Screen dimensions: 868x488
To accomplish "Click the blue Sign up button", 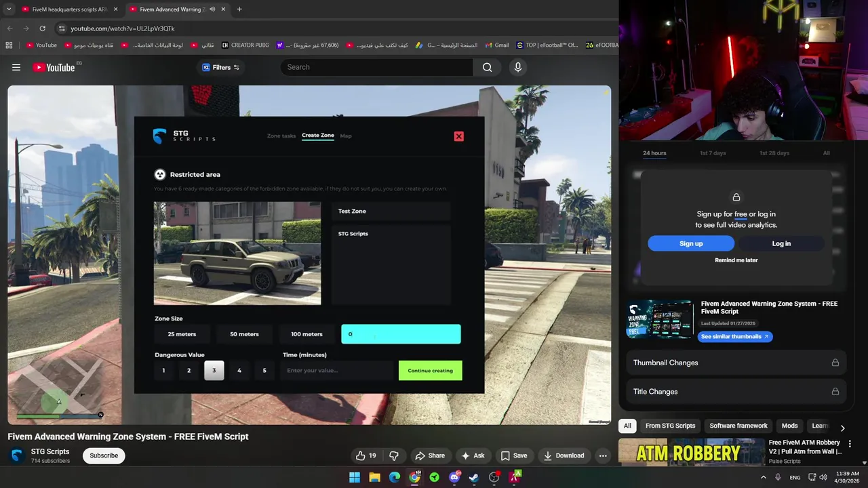I will (x=691, y=243).
